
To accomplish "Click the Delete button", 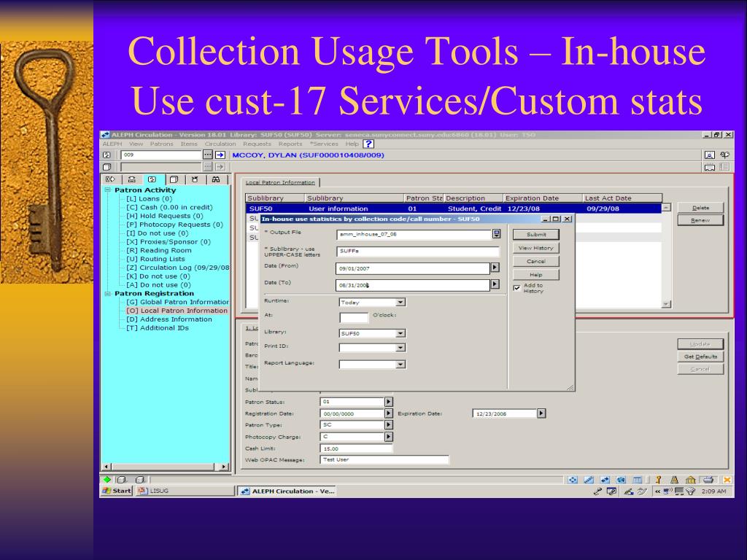I will tap(700, 208).
